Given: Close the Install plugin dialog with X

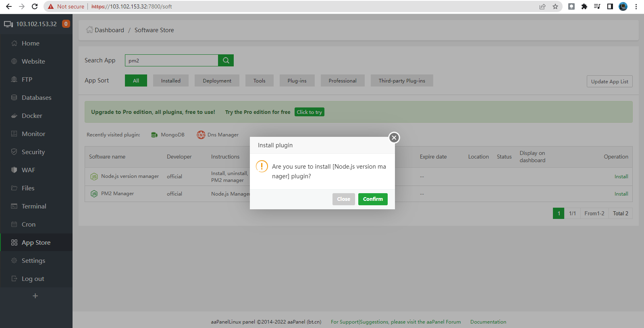Looking at the screenshot, I should coord(394,138).
